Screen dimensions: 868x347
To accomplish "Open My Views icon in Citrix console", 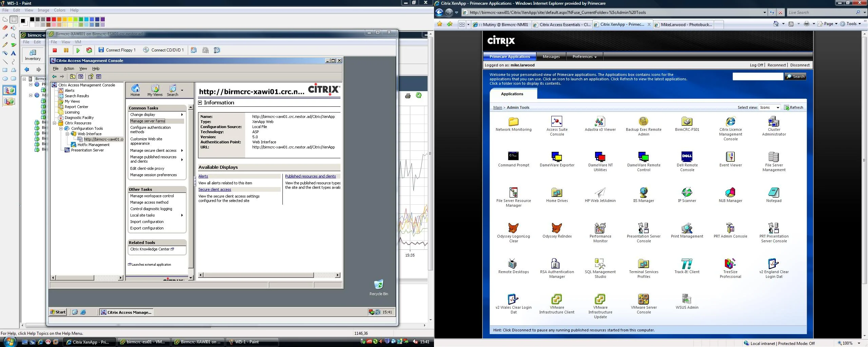I will tap(155, 90).
